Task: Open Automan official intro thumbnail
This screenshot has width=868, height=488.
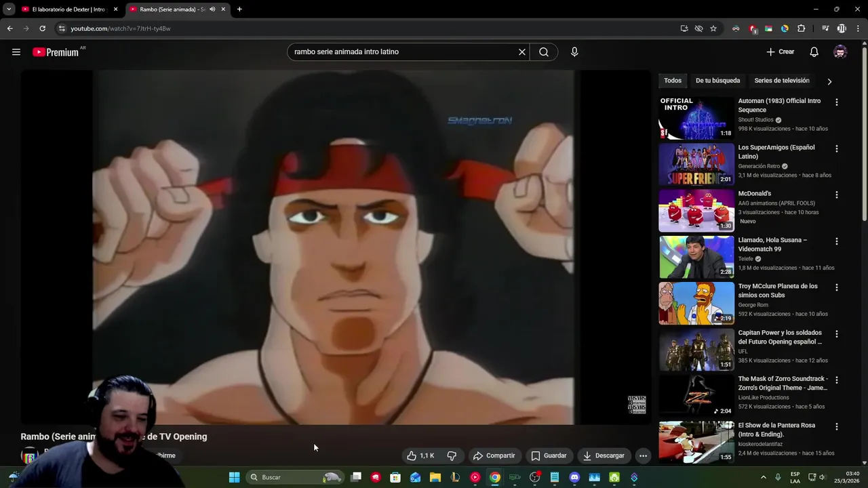Action: click(696, 118)
